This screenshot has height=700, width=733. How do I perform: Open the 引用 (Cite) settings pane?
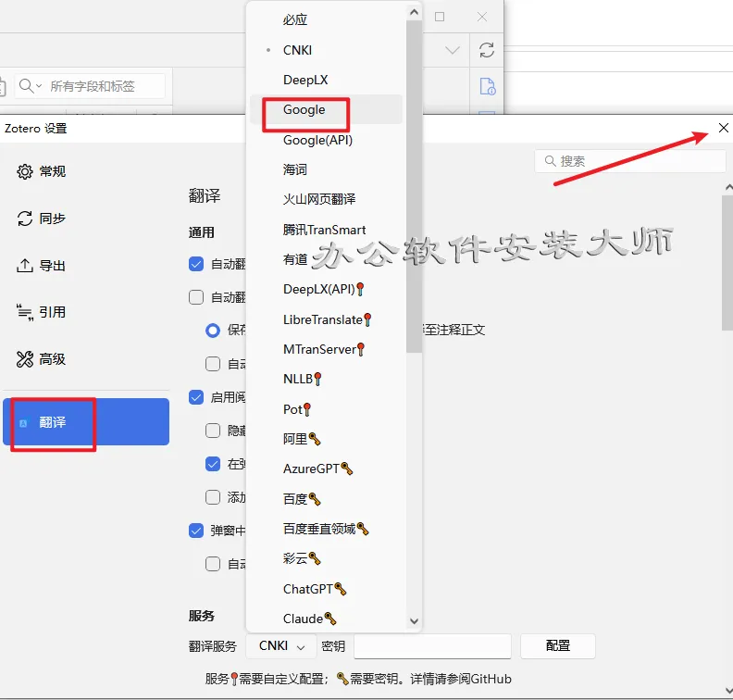41,312
